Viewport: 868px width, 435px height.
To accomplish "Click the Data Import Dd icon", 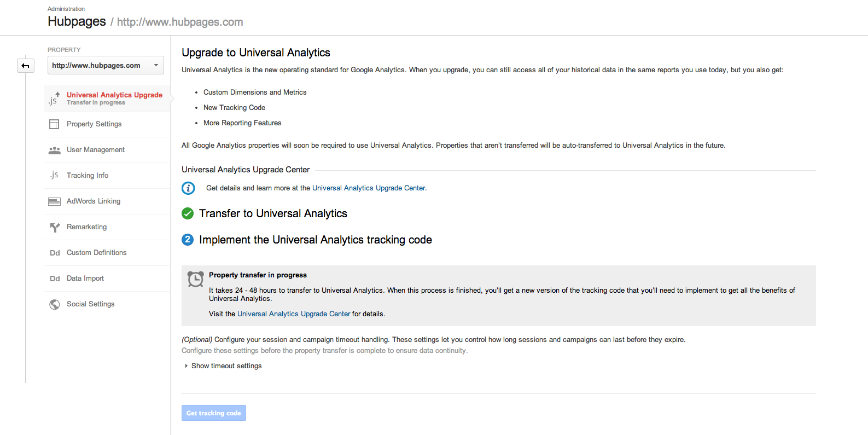I will click(55, 279).
